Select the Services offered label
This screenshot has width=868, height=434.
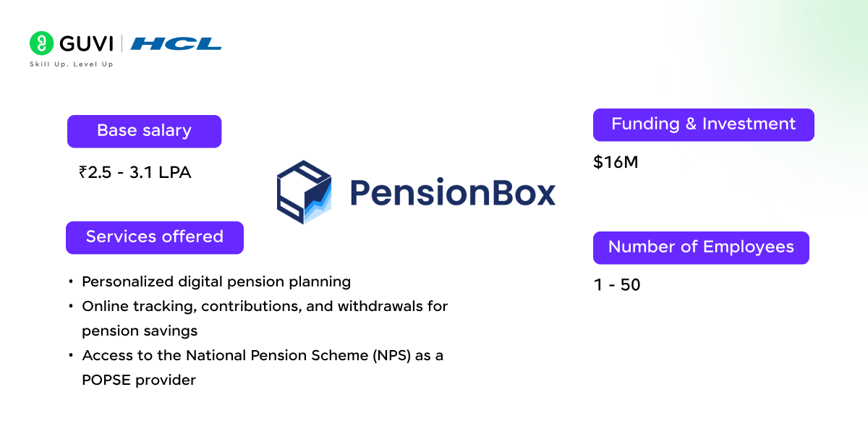[x=155, y=237]
